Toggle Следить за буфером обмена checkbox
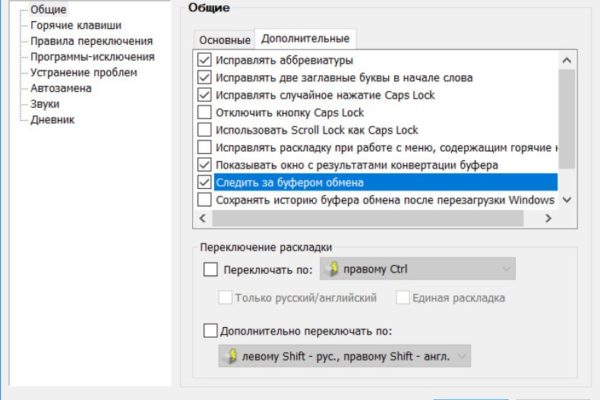Viewport: 600px width, 400px height. (206, 182)
